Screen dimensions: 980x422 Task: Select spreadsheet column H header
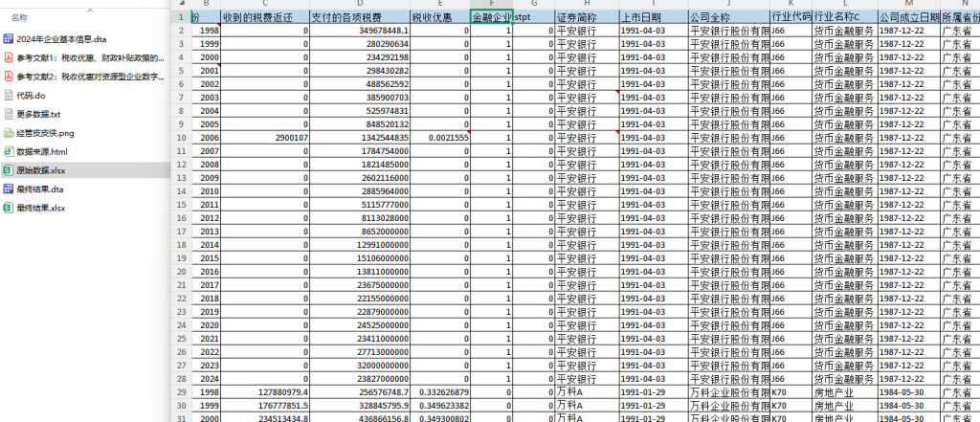tap(587, 5)
